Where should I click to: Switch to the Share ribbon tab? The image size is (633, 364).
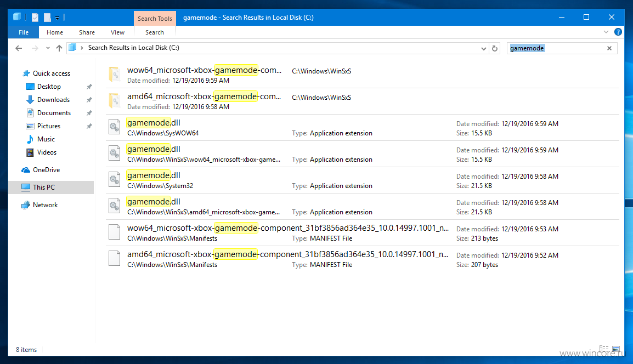click(87, 32)
